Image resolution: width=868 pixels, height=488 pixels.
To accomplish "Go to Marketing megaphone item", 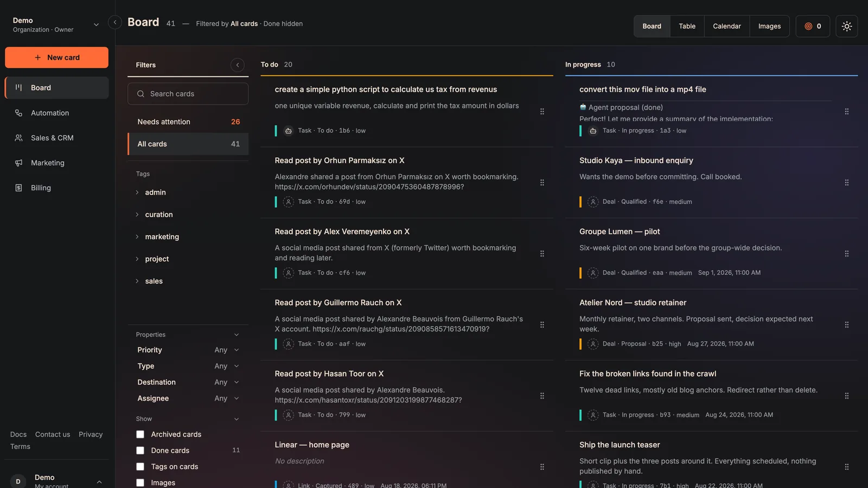I will (x=56, y=163).
